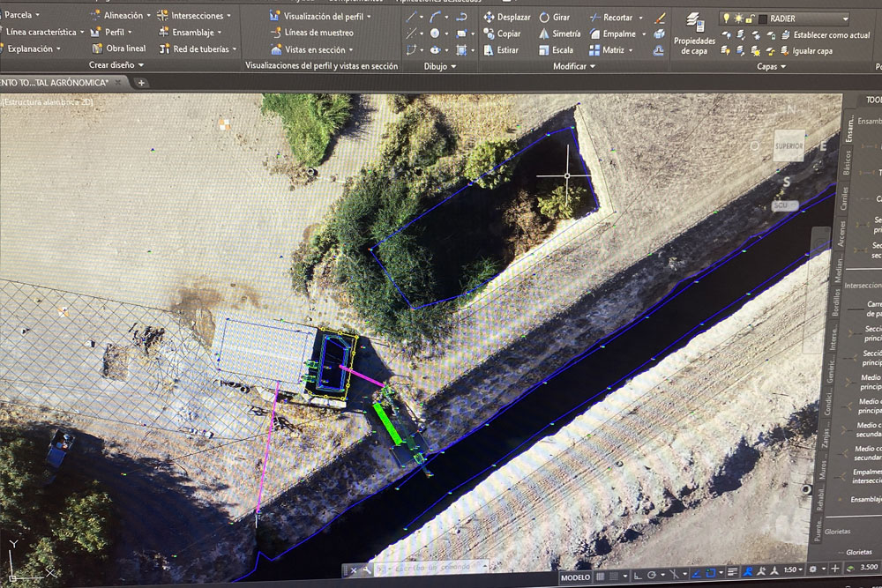Click the command line input field

(x=441, y=569)
